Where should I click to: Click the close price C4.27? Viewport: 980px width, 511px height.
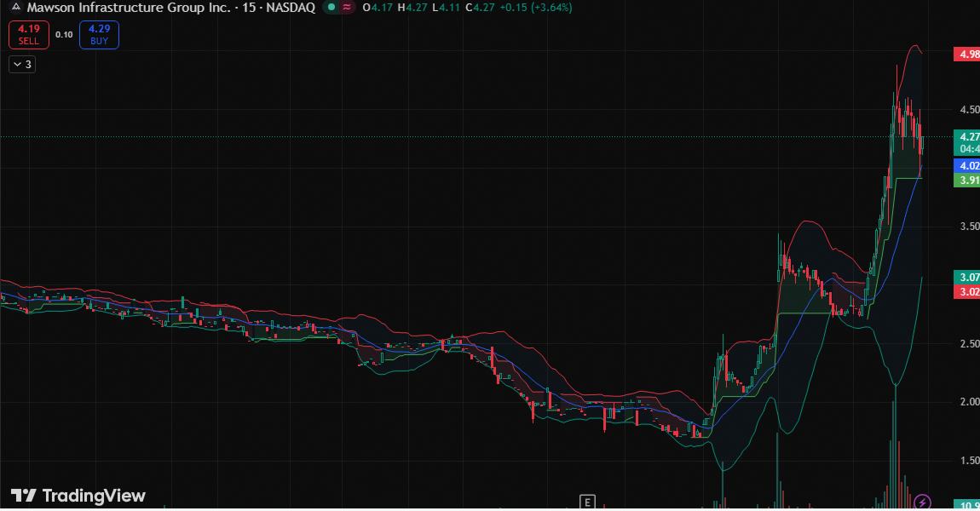(x=480, y=8)
